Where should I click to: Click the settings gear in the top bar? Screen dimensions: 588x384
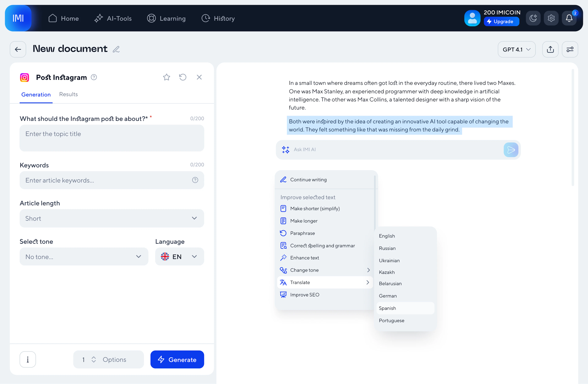click(x=551, y=18)
